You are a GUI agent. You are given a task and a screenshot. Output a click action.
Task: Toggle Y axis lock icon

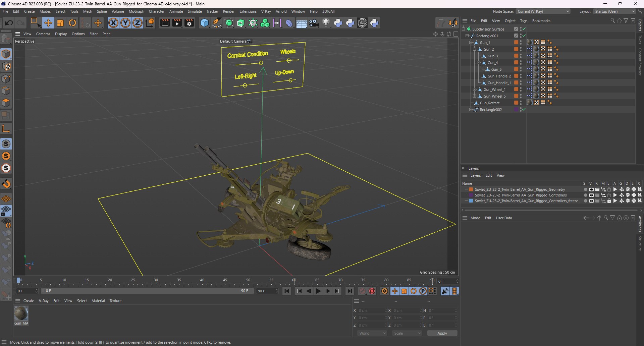(x=125, y=23)
